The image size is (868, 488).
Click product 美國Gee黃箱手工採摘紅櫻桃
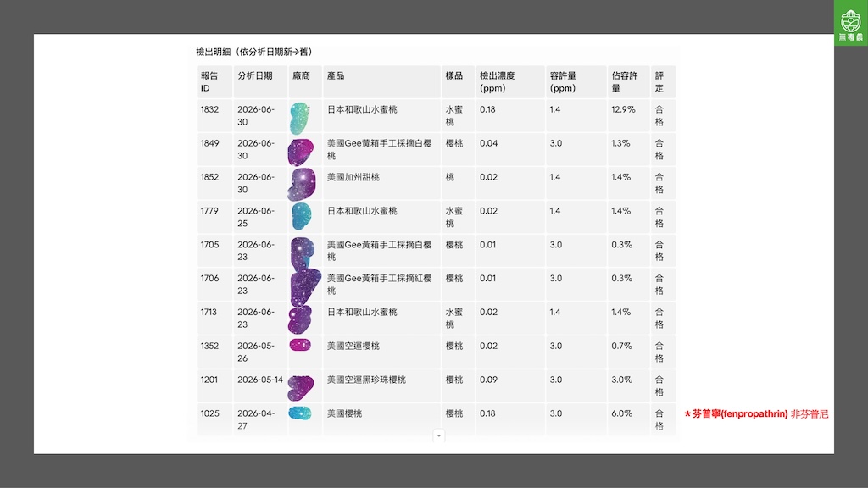(379, 285)
